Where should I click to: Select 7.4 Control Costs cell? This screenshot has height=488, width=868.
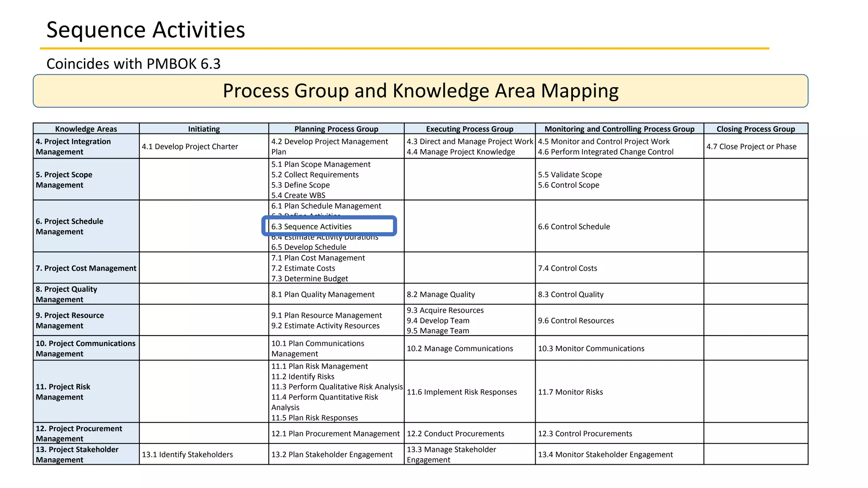pyautogui.click(x=567, y=268)
